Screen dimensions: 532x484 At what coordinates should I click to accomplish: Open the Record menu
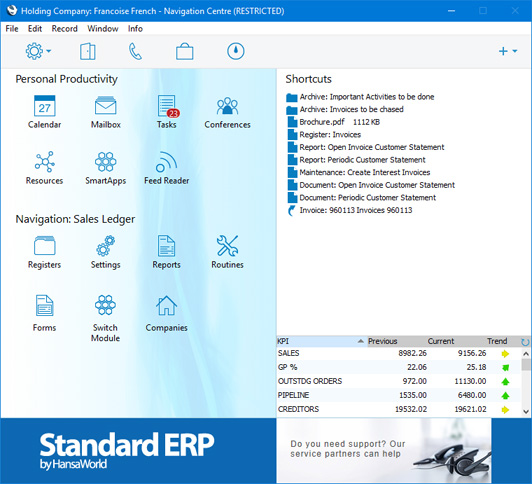tap(64, 28)
